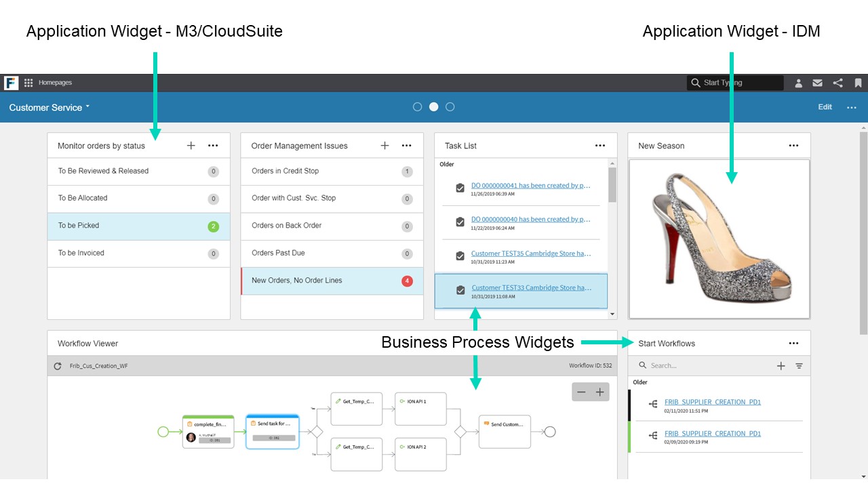The height and width of the screenshot is (488, 868).
Task: Toggle checkbox for Customer TEST35 task
Action: click(x=460, y=256)
